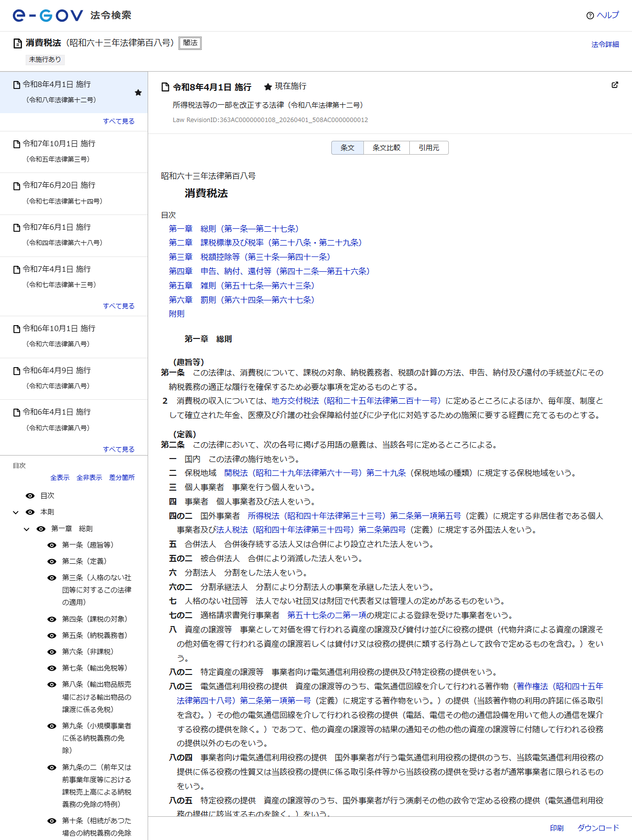Select 第五条（納税義務者） in outline
Image resolution: width=632 pixels, height=840 pixels.
coord(94,635)
